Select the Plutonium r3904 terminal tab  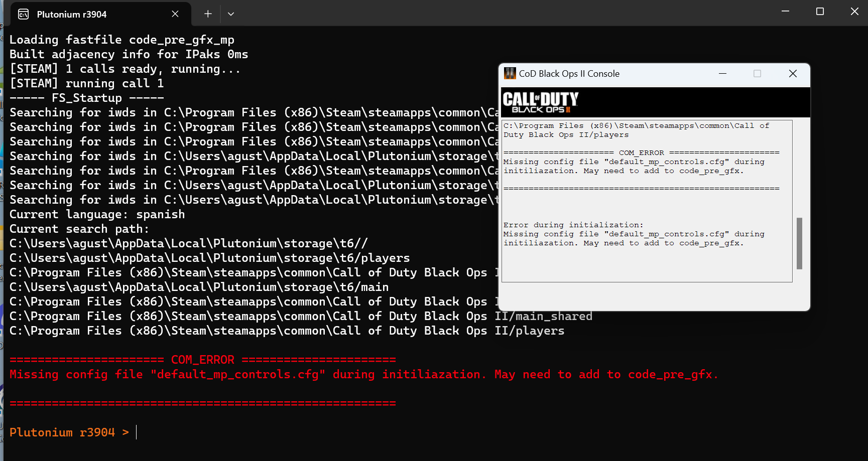tap(100, 14)
